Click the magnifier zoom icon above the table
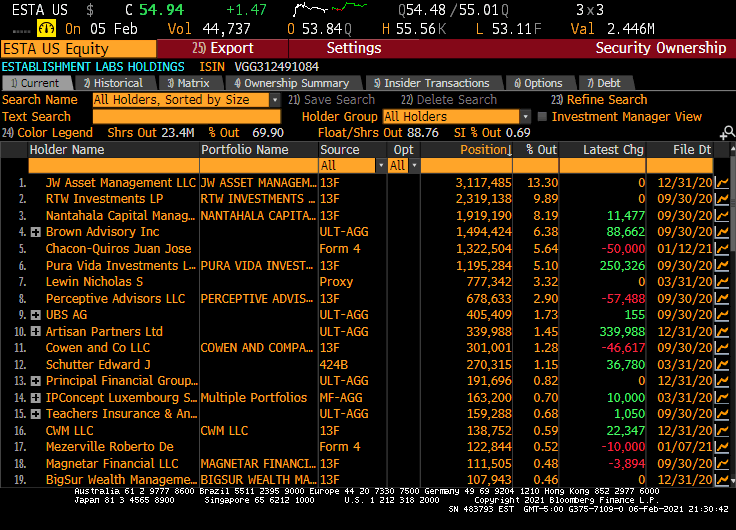The height and width of the screenshot is (530, 736). tap(727, 133)
